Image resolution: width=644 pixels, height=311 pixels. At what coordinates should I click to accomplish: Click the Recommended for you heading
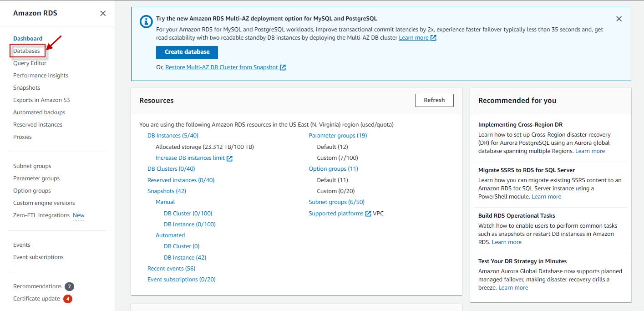coord(517,101)
